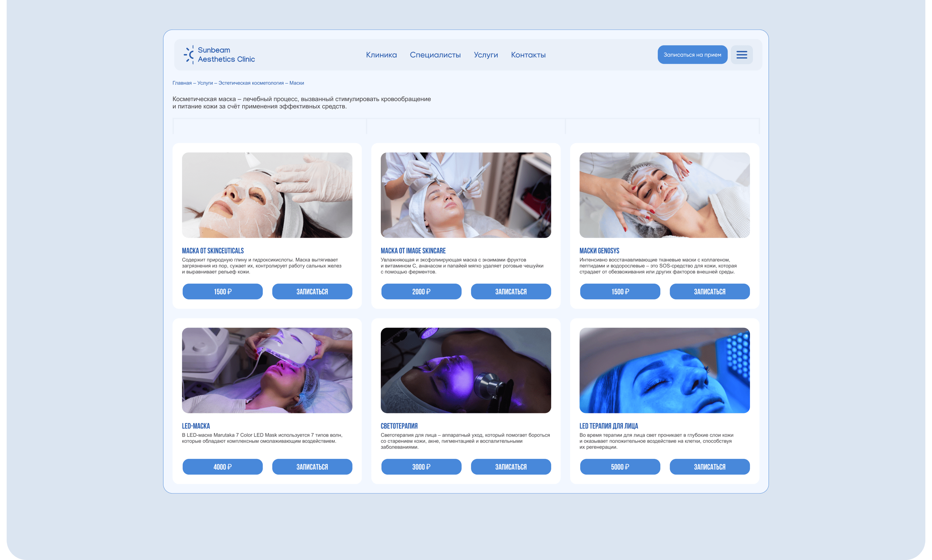Image resolution: width=932 pixels, height=560 pixels.
Task: Click the LED-маска photo thumbnail
Action: click(267, 370)
